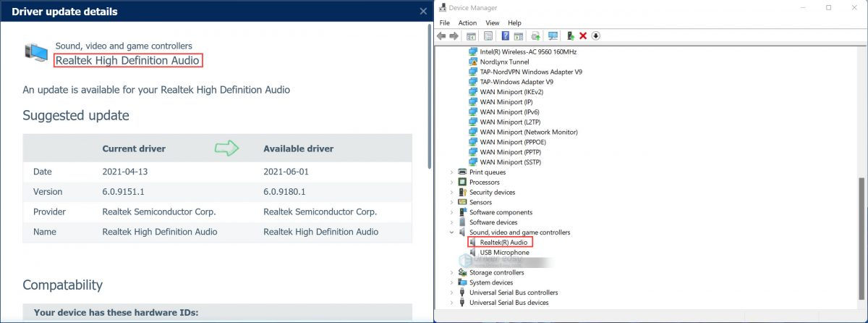This screenshot has height=323, width=868.
Task: Click the Nordlynx Tunnel warning adapter icon
Action: 473,62
